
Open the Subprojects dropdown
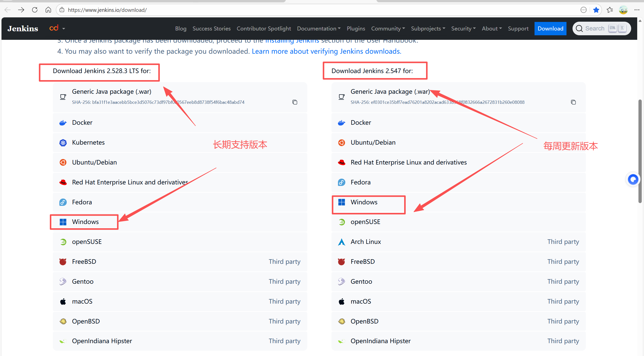428,28
